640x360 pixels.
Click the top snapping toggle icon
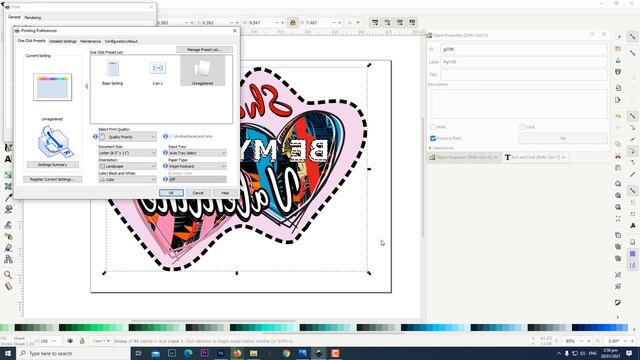pyautogui.click(x=632, y=37)
